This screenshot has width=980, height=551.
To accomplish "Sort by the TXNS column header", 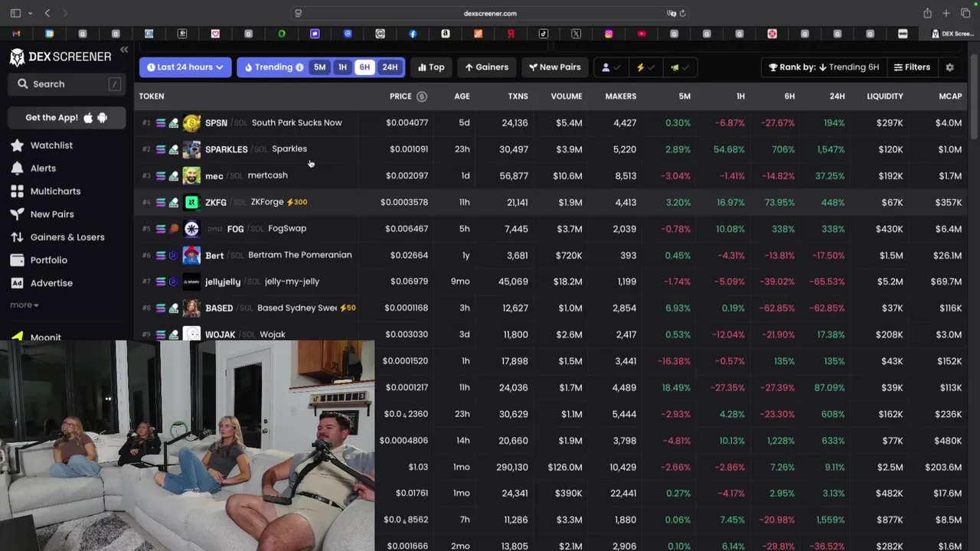I will click(x=518, y=96).
